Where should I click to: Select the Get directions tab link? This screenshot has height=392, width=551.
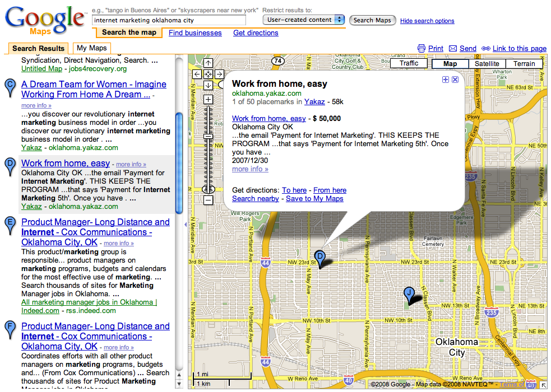click(x=256, y=33)
